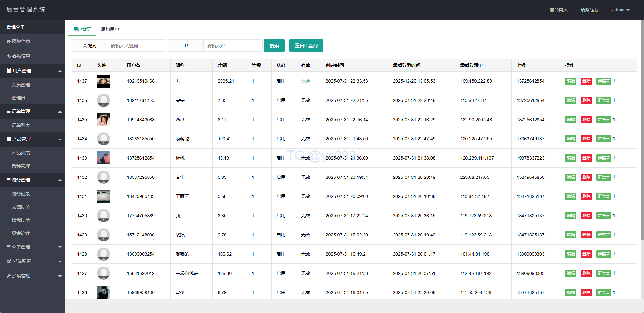
Task: Select the 会员管理 menu item
Action: click(21, 85)
